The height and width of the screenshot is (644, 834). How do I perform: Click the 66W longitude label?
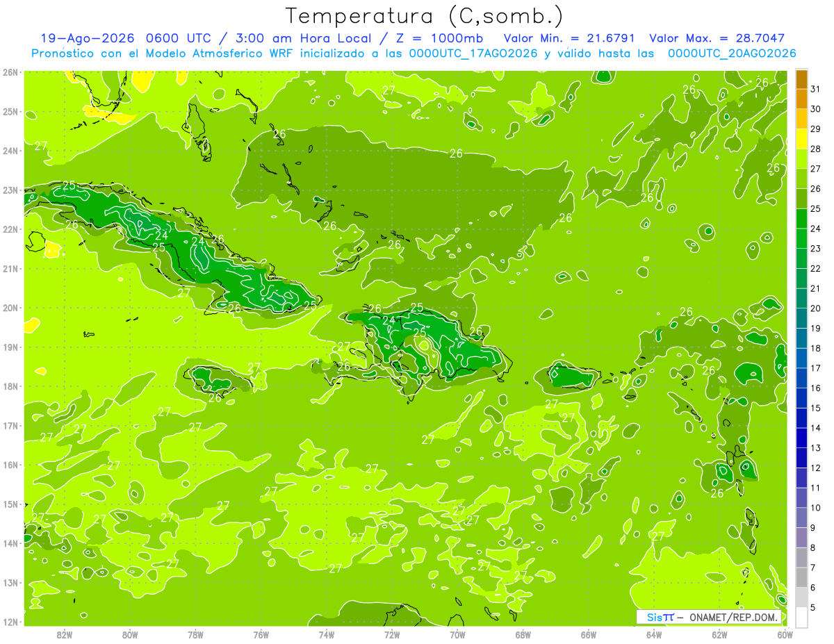click(589, 634)
